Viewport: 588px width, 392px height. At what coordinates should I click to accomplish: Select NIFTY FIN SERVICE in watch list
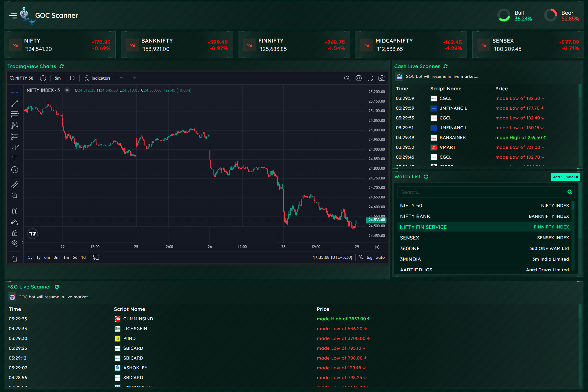click(484, 227)
